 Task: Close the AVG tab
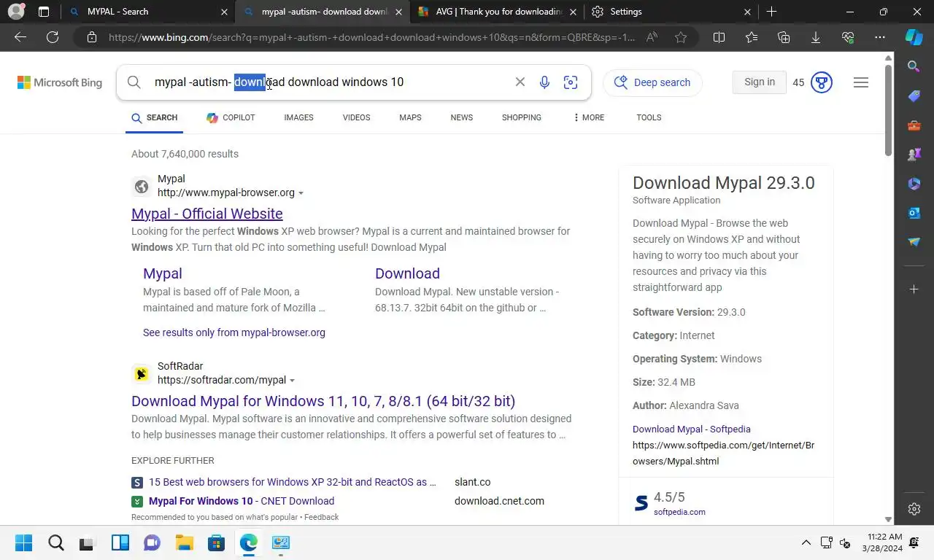tap(573, 12)
